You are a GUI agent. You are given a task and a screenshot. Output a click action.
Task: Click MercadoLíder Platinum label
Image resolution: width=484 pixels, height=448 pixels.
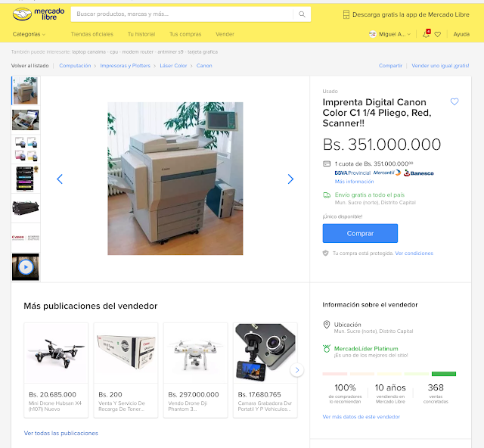coord(366,349)
